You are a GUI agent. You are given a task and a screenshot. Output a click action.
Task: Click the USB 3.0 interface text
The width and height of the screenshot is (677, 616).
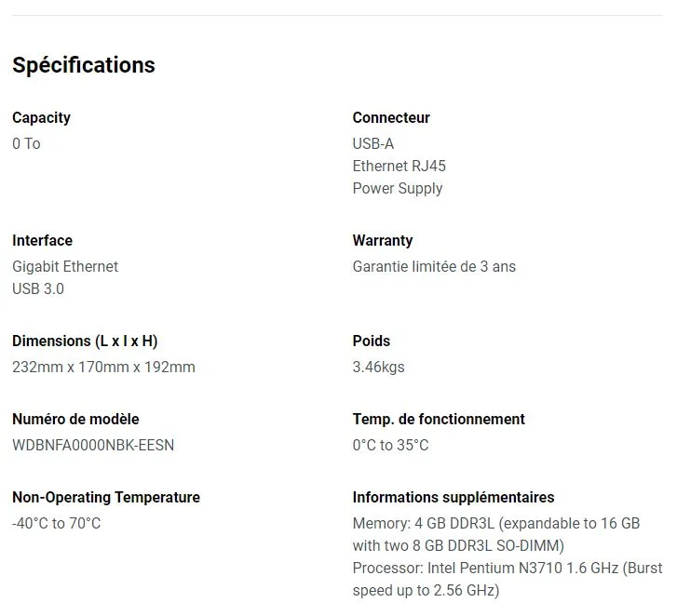pyautogui.click(x=38, y=288)
